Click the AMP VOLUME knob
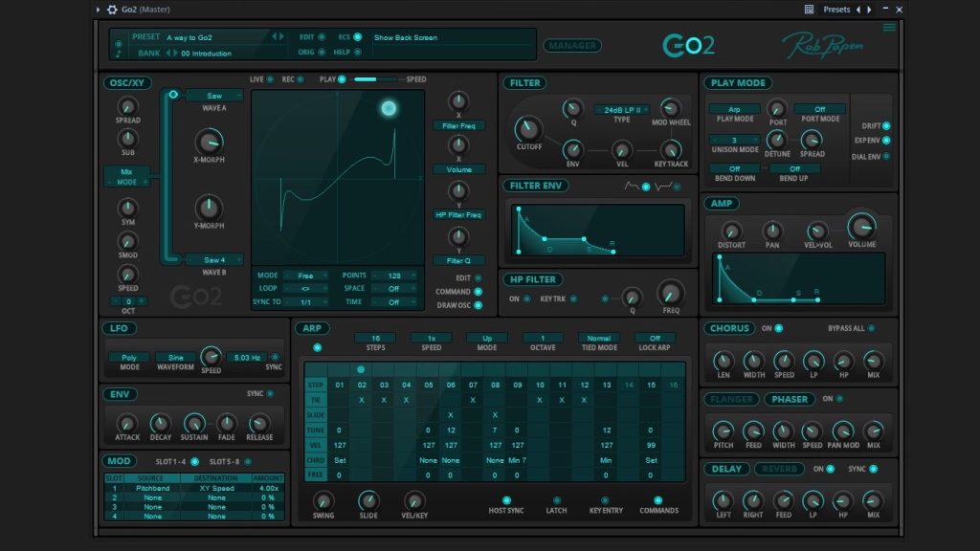980x551 pixels. pos(861,227)
